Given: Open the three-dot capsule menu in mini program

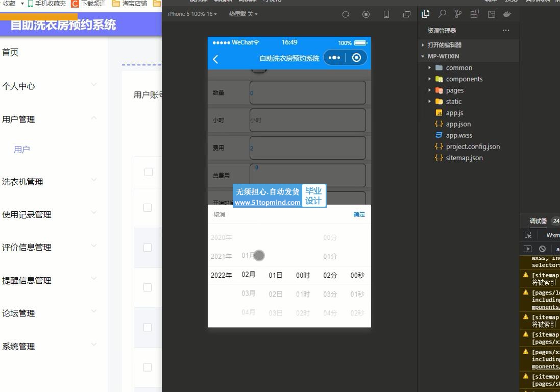Looking at the screenshot, I should pos(334,58).
